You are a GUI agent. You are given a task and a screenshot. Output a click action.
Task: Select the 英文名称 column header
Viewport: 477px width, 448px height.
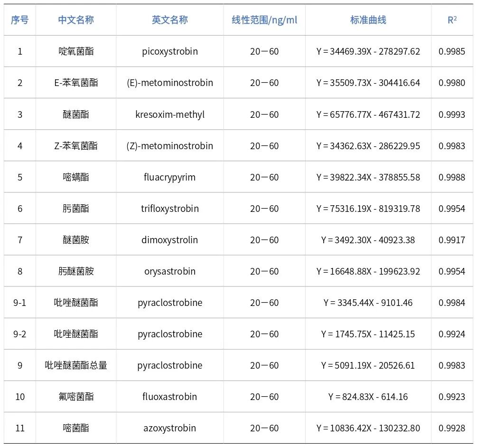169,20
